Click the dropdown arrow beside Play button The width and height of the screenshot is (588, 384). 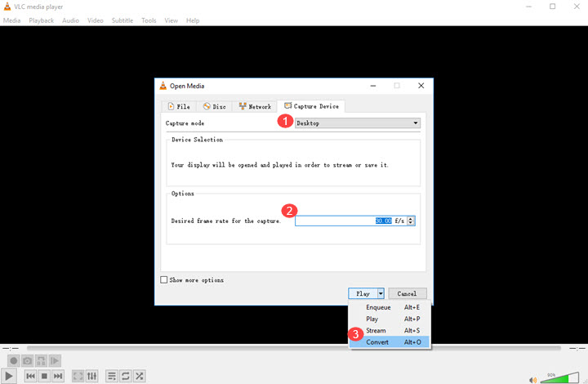pyautogui.click(x=381, y=293)
